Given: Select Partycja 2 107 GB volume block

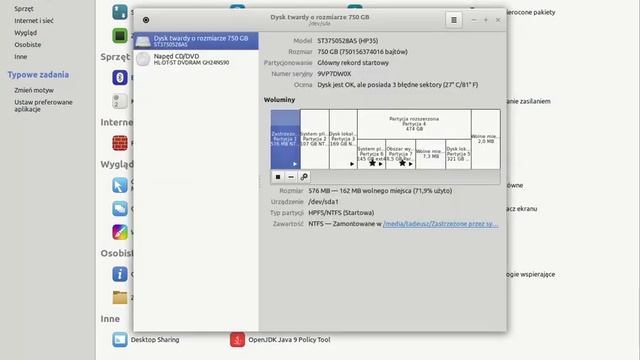Looking at the screenshot, I should point(315,139).
